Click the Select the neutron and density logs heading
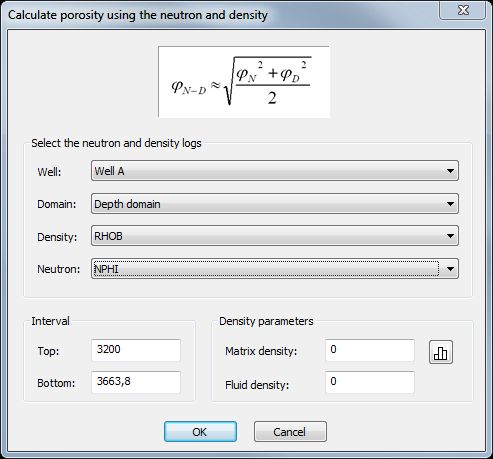493x459 pixels. coord(116,143)
